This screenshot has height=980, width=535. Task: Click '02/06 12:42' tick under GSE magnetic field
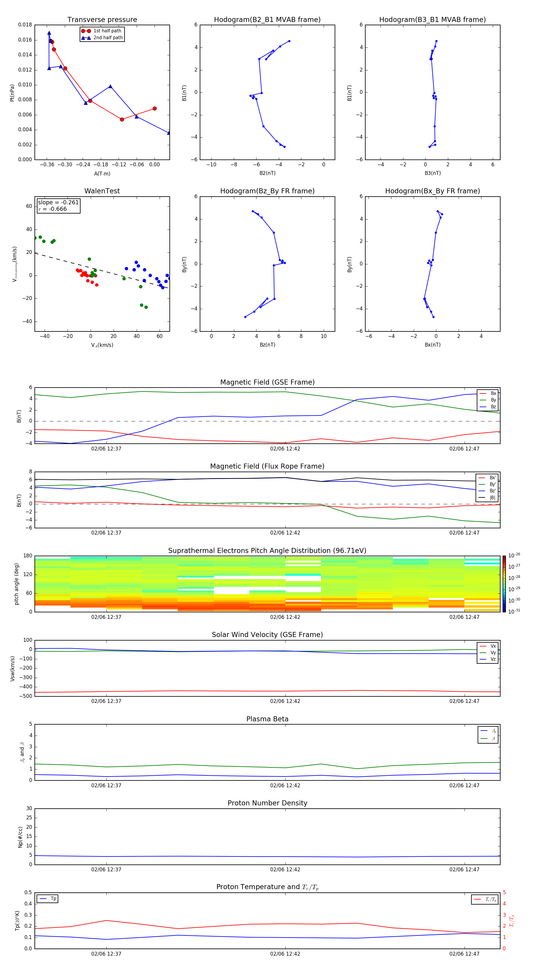(x=285, y=449)
